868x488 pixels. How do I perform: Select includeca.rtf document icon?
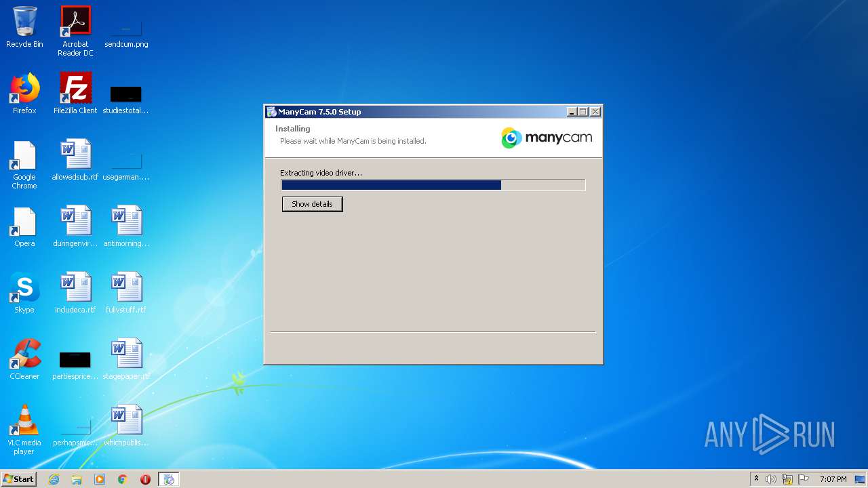click(75, 293)
